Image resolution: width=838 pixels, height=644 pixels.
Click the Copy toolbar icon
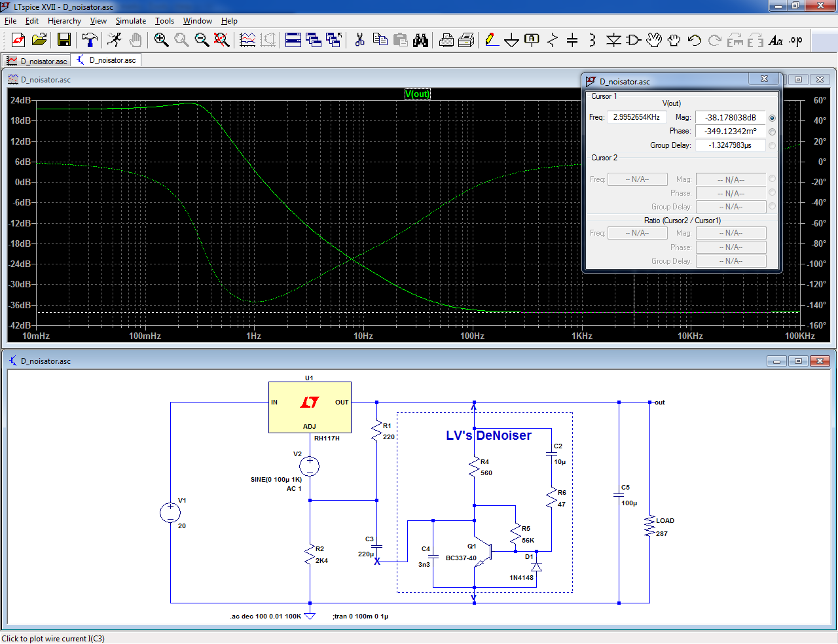tap(380, 41)
